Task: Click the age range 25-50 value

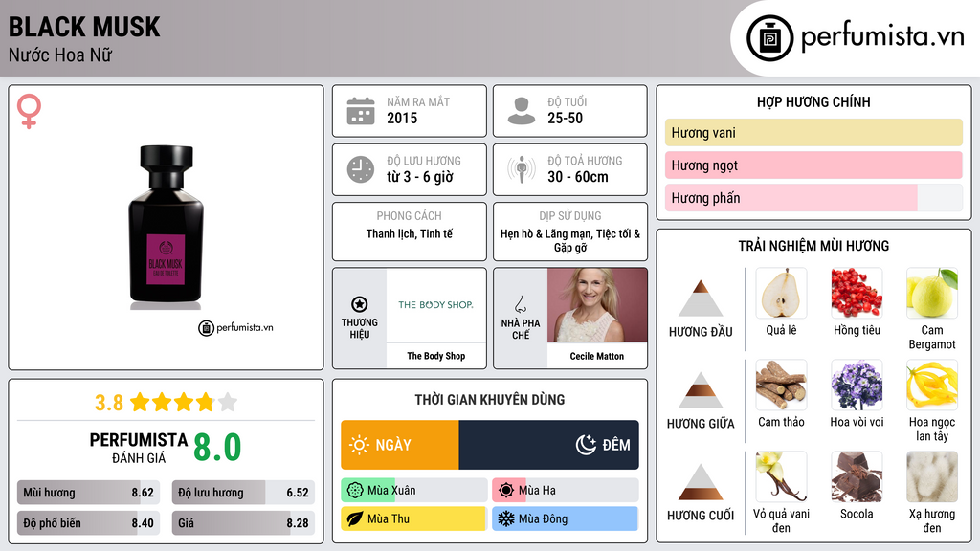Action: [565, 118]
